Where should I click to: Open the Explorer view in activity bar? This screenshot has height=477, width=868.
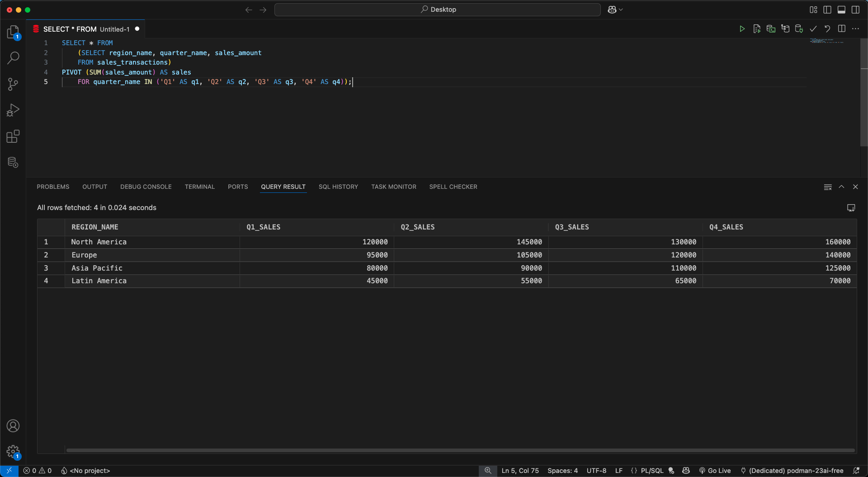click(x=13, y=32)
